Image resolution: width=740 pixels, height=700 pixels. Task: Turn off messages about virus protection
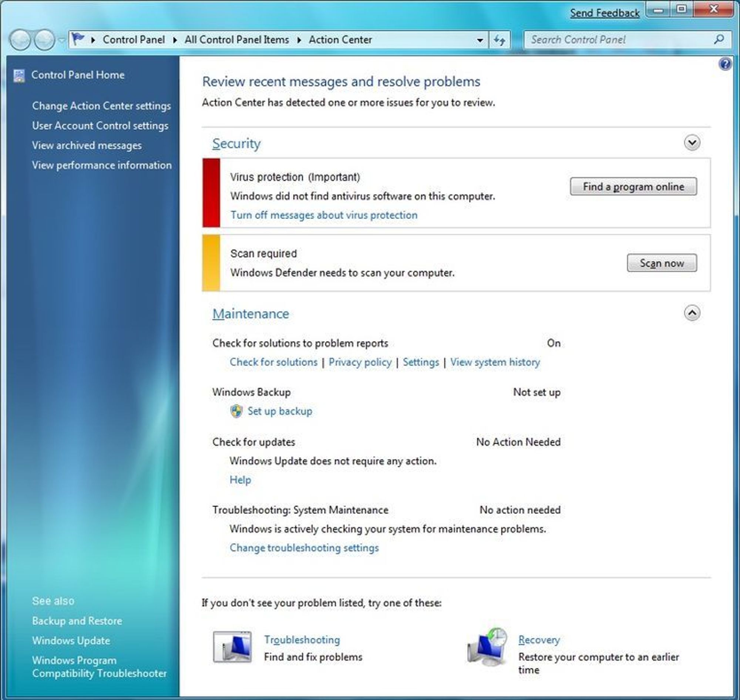[x=324, y=215]
